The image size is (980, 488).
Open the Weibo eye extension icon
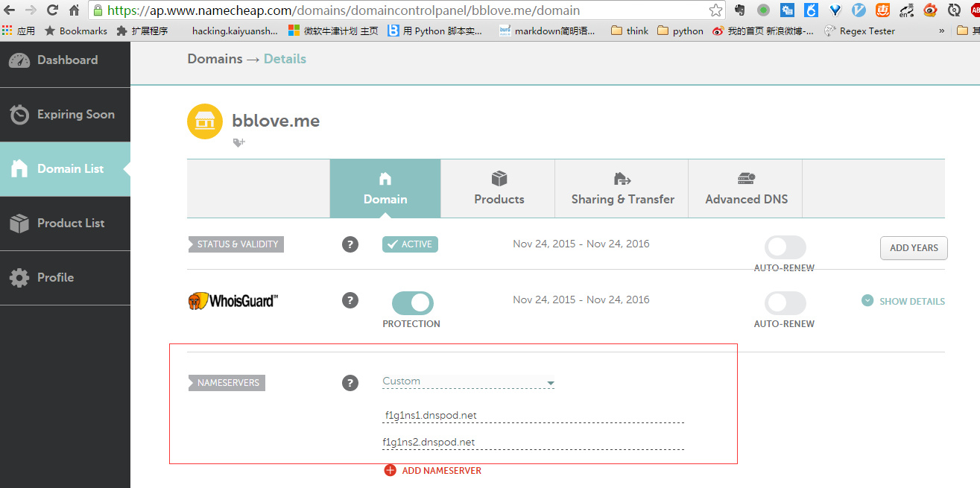click(x=930, y=10)
